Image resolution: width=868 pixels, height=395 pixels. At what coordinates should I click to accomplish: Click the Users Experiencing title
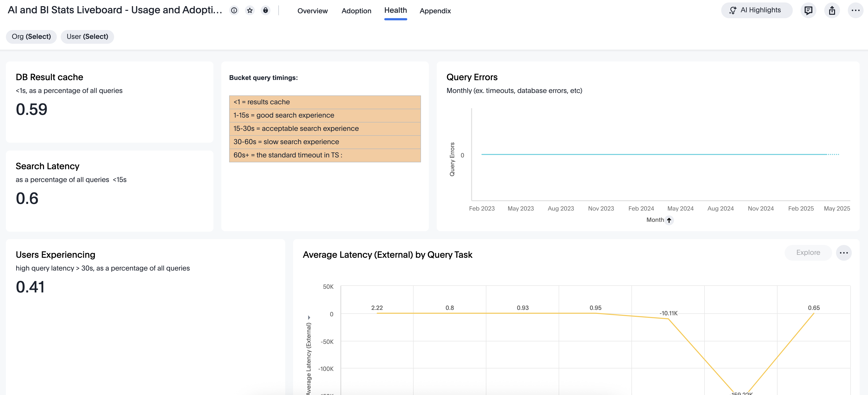coord(56,255)
